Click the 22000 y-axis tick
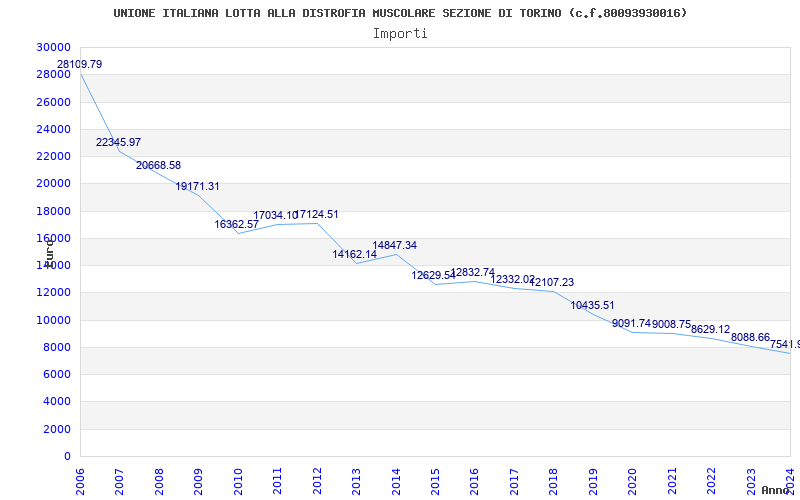Screen dimensions: 800x500 [53, 156]
